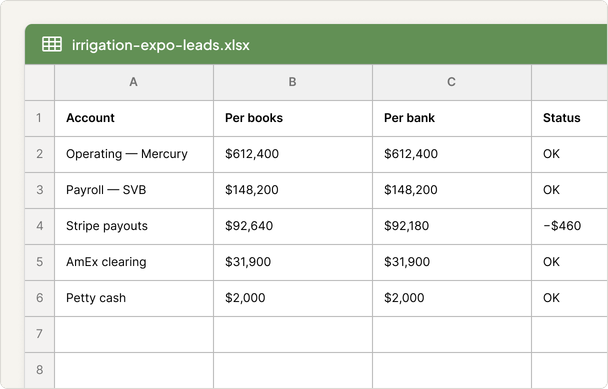
Task: Select empty cell C7
Action: (452, 335)
